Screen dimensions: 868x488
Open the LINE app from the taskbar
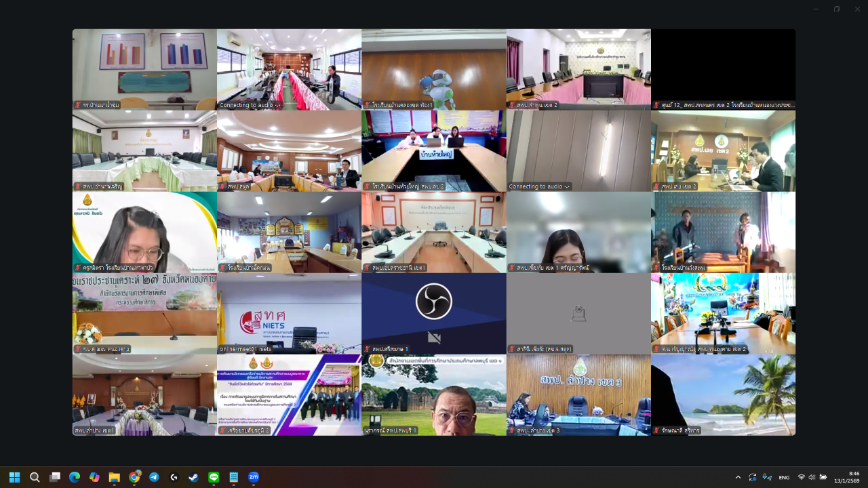point(214,477)
